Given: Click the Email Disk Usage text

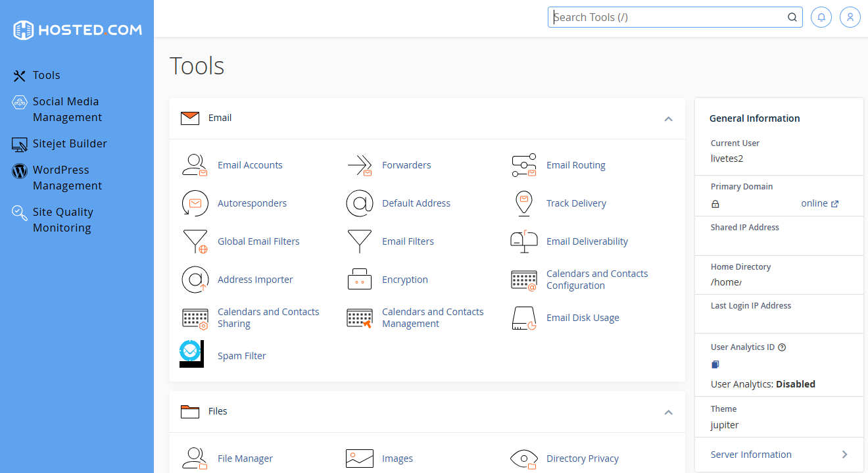Looking at the screenshot, I should (583, 318).
